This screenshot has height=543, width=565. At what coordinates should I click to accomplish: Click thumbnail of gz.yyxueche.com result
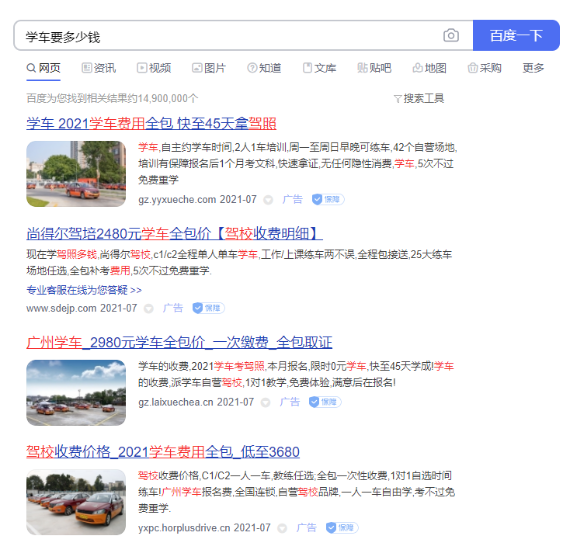point(76,174)
